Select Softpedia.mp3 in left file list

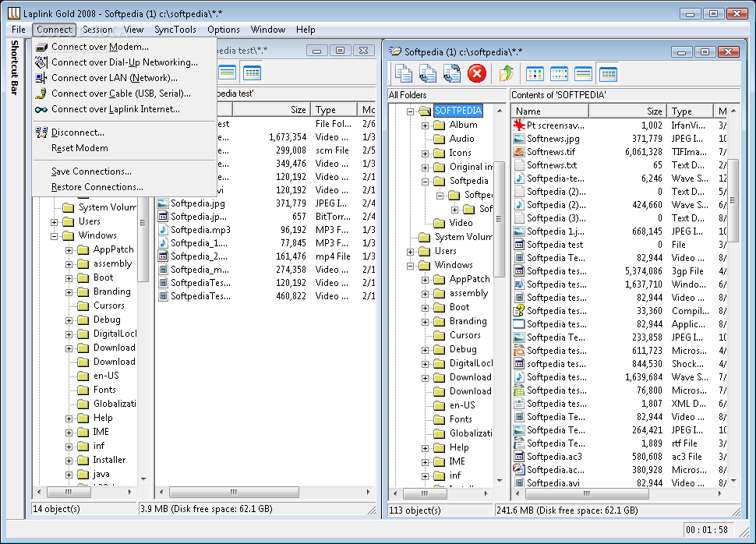point(200,230)
